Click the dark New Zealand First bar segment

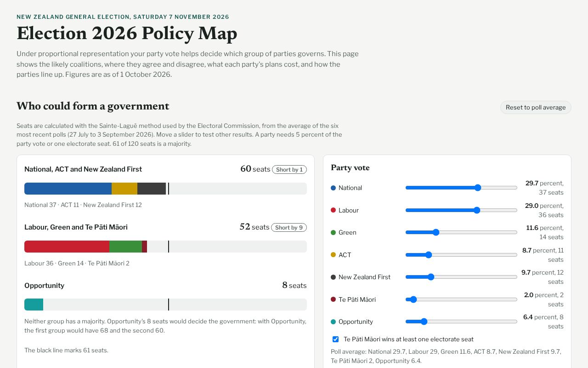(x=152, y=189)
